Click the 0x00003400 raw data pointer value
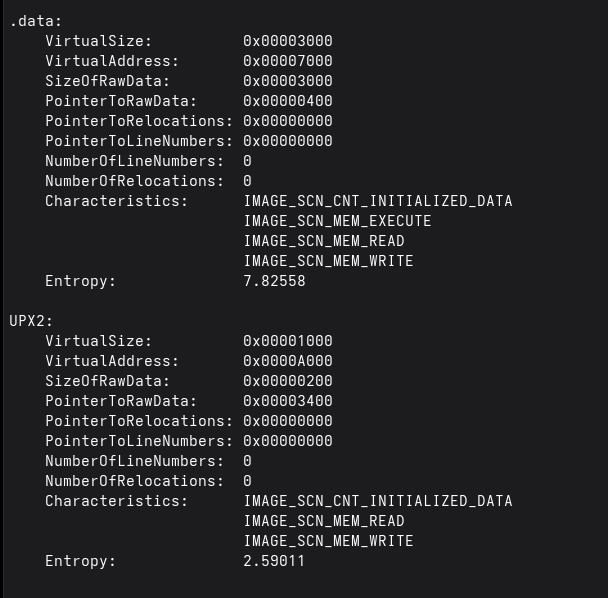The width and height of the screenshot is (608, 598). tap(288, 401)
